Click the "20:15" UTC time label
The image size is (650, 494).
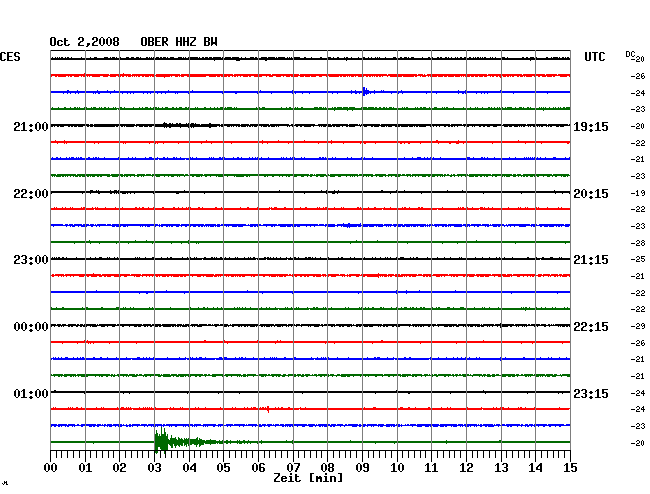pos(591,194)
